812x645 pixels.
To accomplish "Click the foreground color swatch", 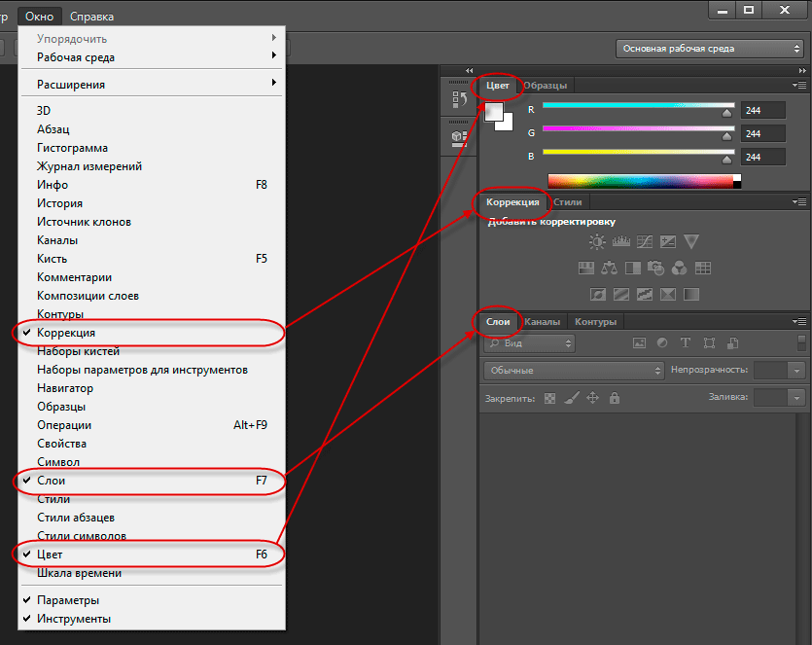I will (x=493, y=111).
